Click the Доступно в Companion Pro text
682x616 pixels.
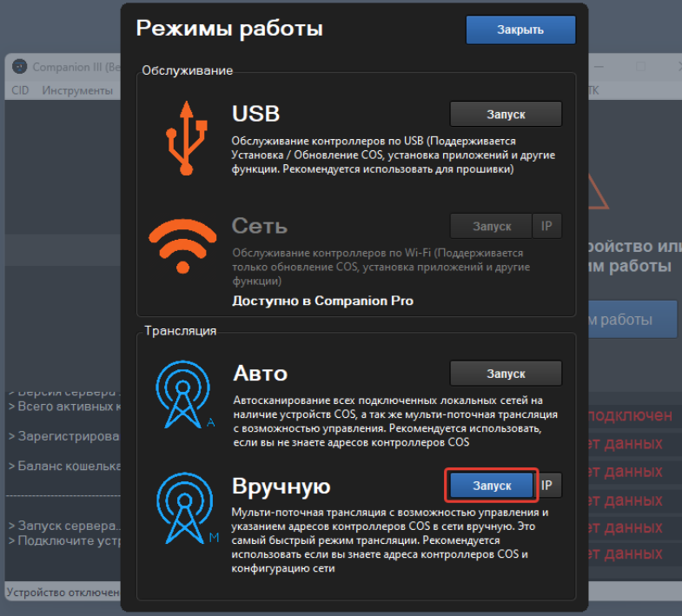pos(322,301)
